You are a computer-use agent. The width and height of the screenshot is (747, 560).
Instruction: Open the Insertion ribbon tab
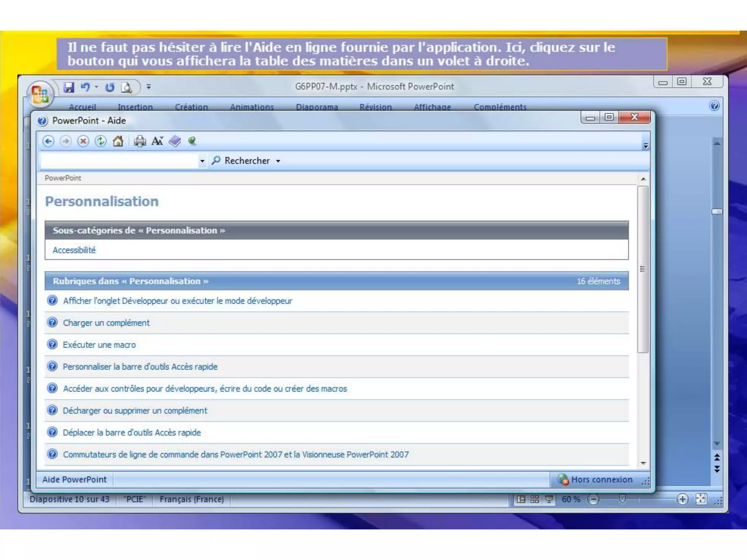135,107
